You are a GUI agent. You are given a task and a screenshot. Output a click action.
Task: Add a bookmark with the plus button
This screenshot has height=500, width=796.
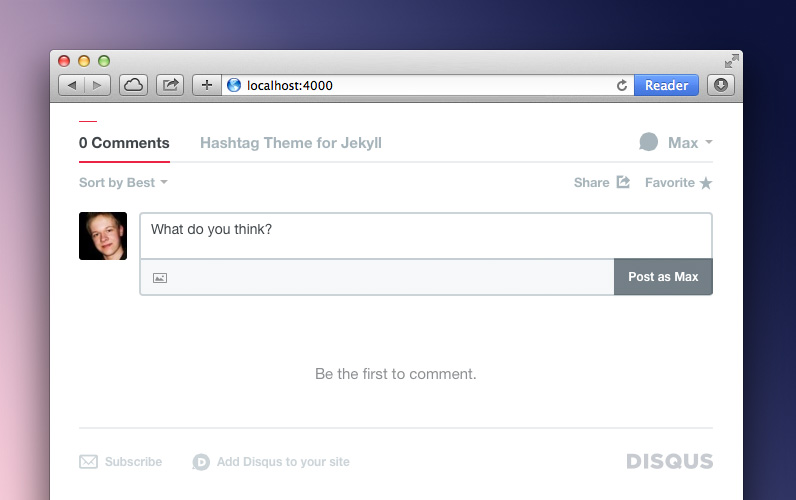click(207, 85)
